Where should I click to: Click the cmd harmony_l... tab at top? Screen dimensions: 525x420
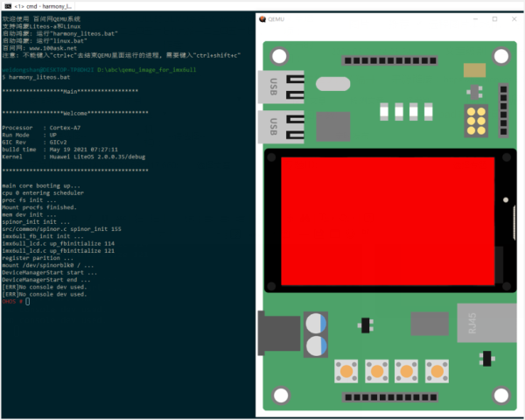click(x=38, y=6)
